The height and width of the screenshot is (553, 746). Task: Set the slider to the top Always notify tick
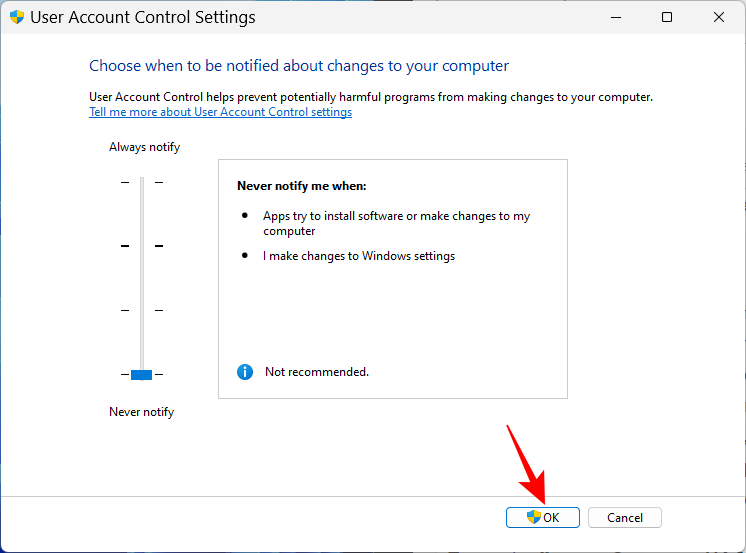(x=142, y=182)
